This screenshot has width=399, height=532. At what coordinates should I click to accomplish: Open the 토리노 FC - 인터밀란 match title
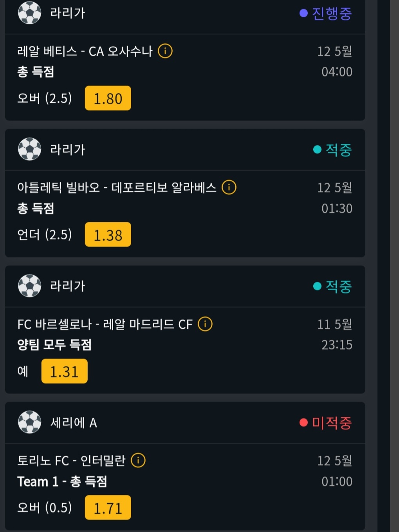click(x=71, y=461)
